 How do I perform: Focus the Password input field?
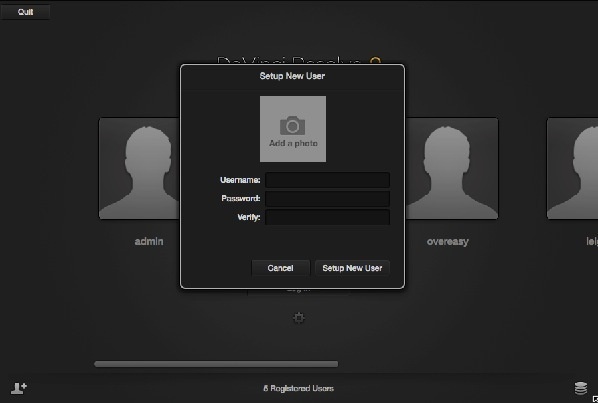point(327,198)
